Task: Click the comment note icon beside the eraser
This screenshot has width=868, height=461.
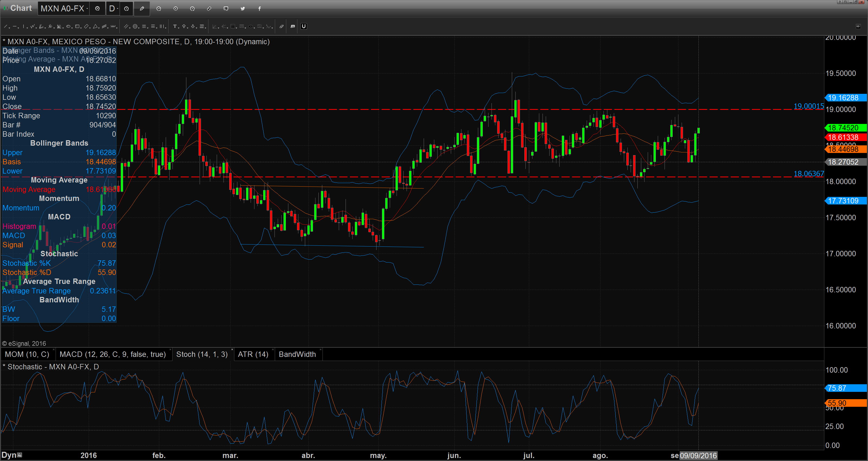Action: click(292, 26)
